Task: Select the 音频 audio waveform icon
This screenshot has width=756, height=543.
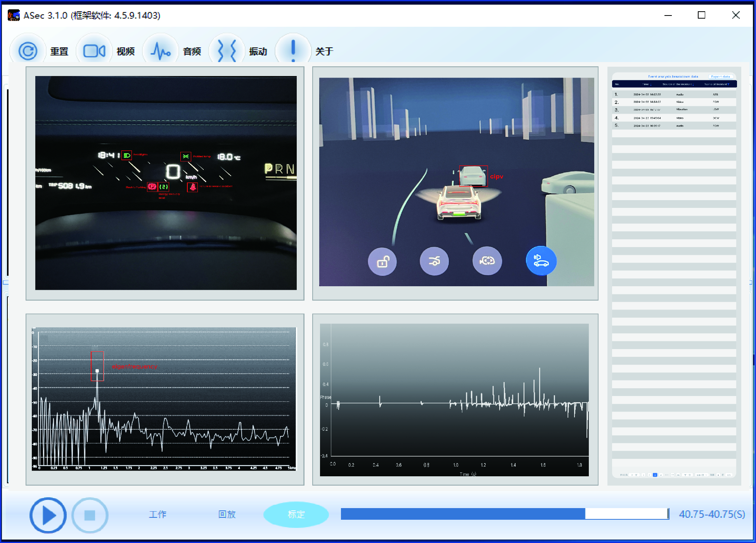Action: tap(161, 51)
